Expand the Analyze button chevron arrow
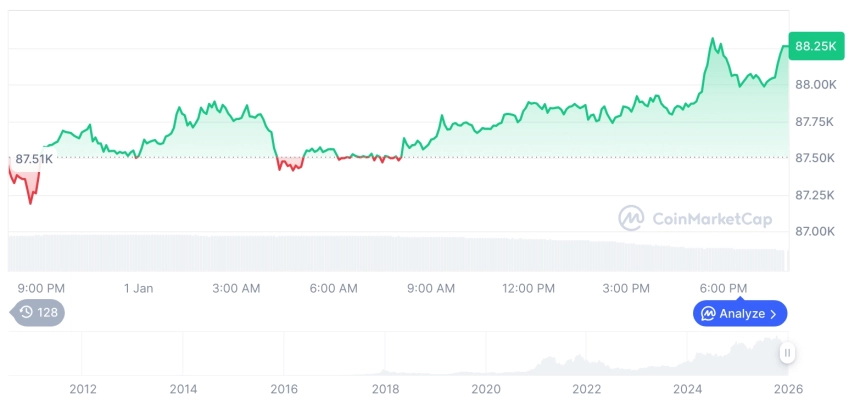Screen dimensions: 860x401 pyautogui.click(x=774, y=314)
